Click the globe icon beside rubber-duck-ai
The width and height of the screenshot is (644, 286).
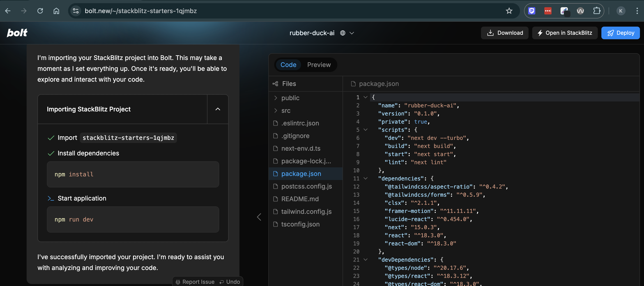343,33
